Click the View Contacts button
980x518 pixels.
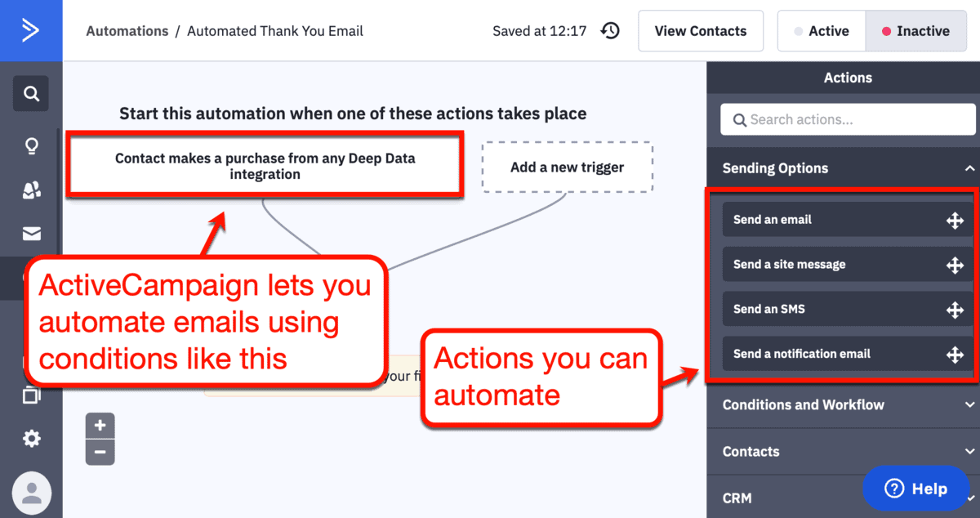coord(700,30)
